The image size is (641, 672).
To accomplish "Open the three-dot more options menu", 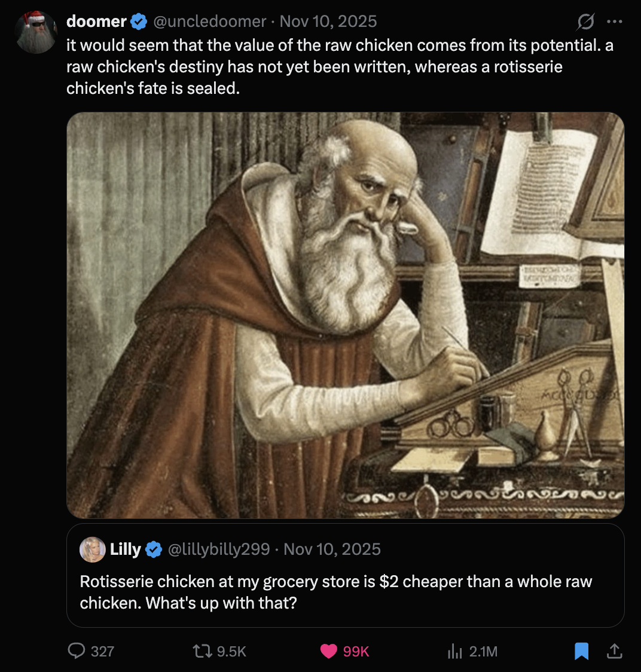I will (614, 22).
